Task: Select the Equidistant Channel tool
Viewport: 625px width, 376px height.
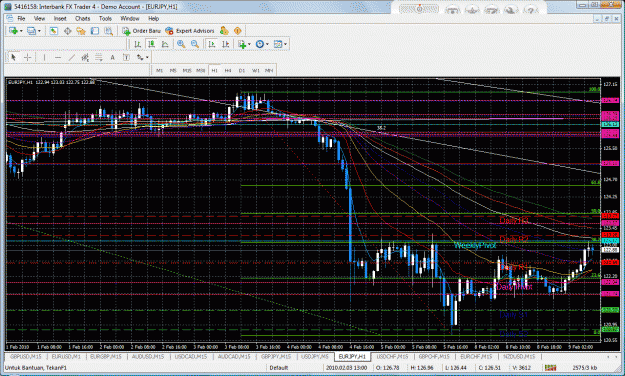Action: [x=85, y=57]
